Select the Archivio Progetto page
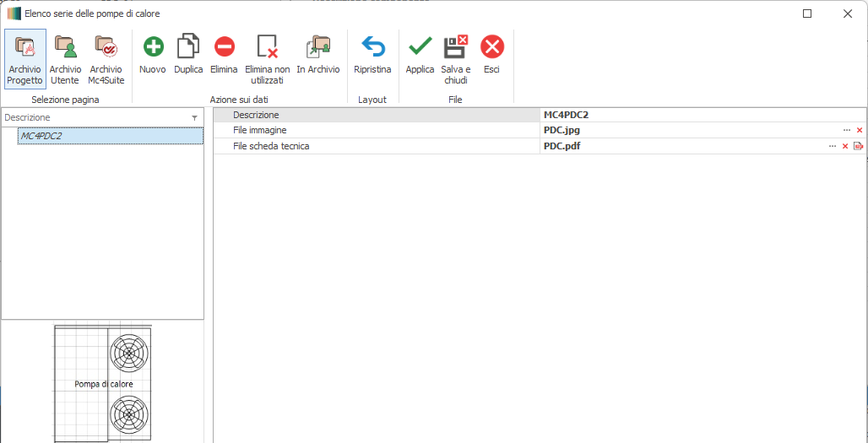This screenshot has height=443, width=868. tap(24, 58)
